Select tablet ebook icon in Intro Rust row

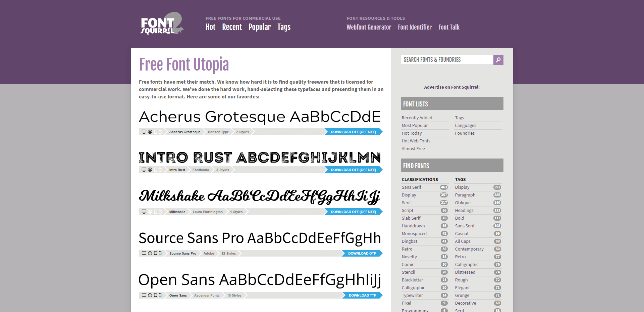[x=156, y=170]
